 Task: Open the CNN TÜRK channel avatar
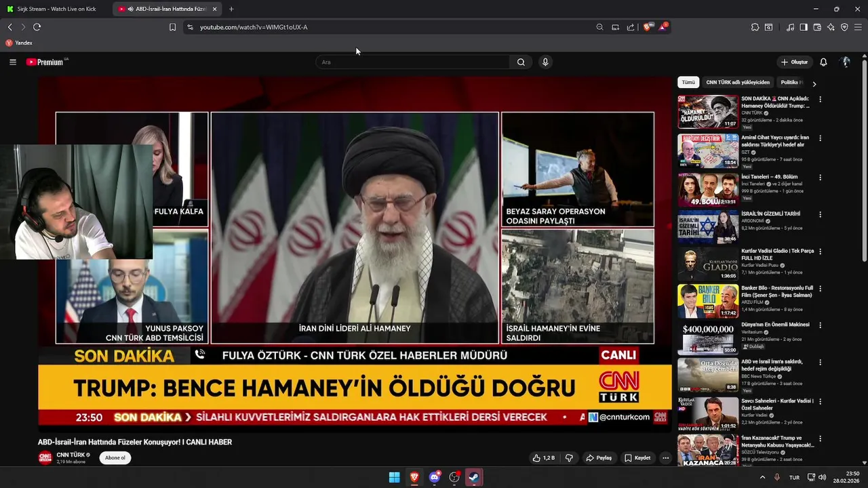45,457
